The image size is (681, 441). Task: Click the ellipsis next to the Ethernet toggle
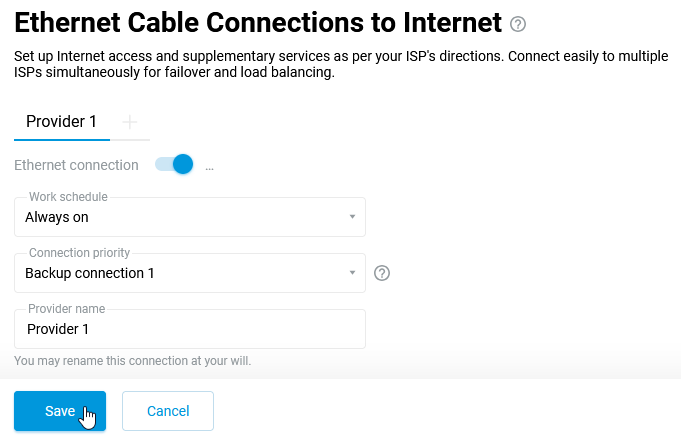(210, 166)
